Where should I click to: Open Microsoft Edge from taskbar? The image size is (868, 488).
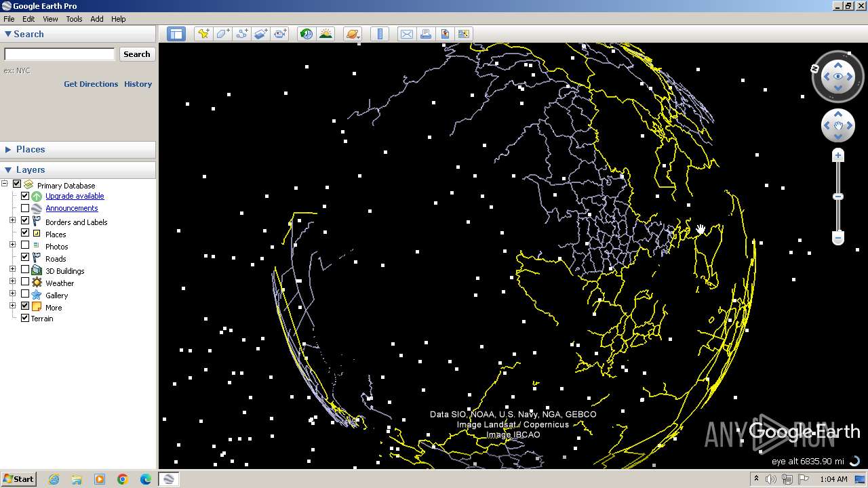(145, 479)
